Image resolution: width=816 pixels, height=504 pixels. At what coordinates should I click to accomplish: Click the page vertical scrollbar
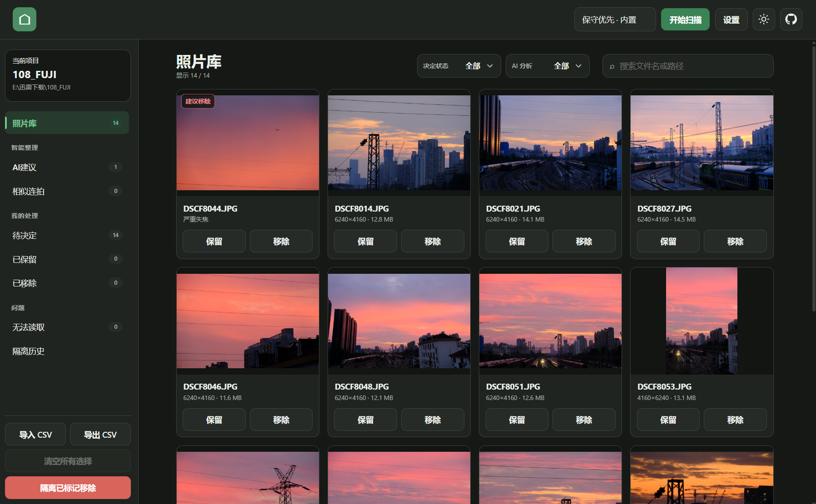pyautogui.click(x=813, y=179)
